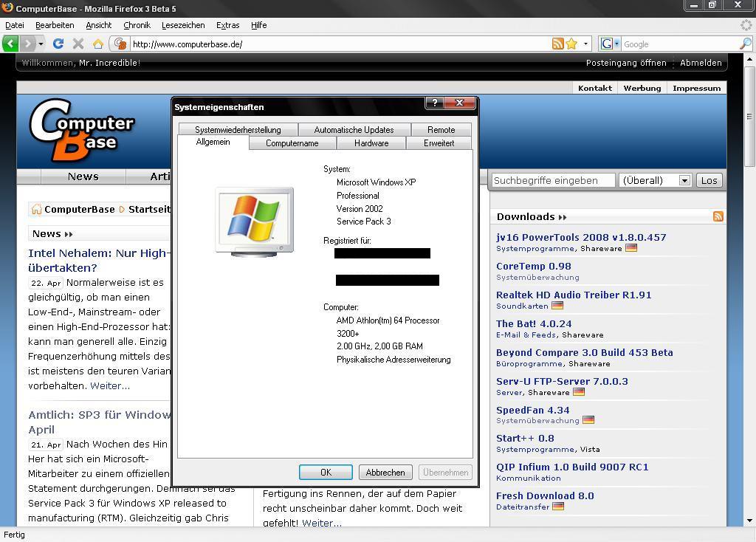This screenshot has width=756, height=542.
Task: Open the Google search engine selector
Action: pos(609,44)
